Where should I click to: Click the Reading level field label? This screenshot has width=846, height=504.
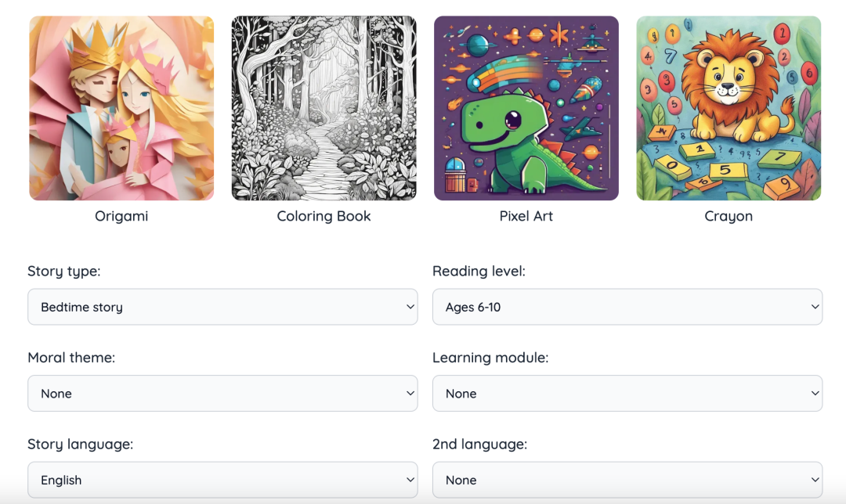[479, 272]
